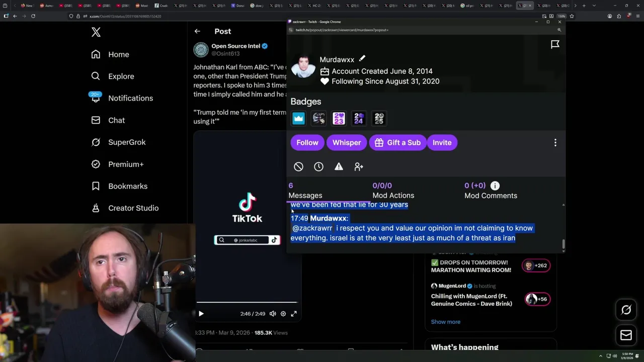644x362 pixels.
Task: Click the Invite button
Action: click(x=442, y=142)
